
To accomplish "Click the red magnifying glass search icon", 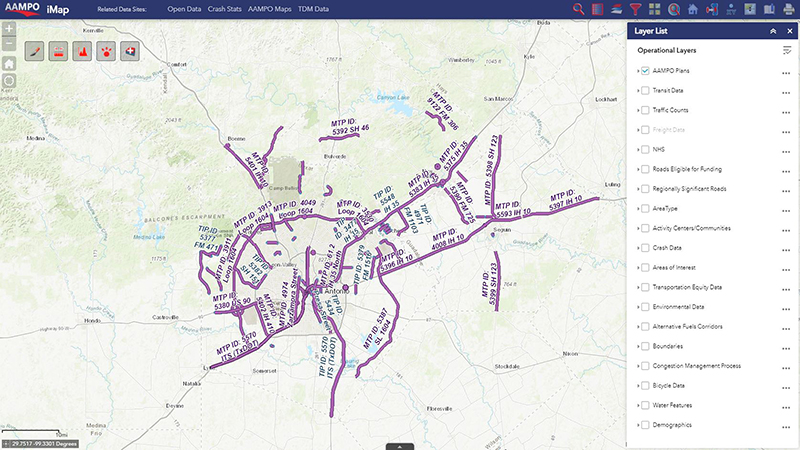I will tap(579, 9).
